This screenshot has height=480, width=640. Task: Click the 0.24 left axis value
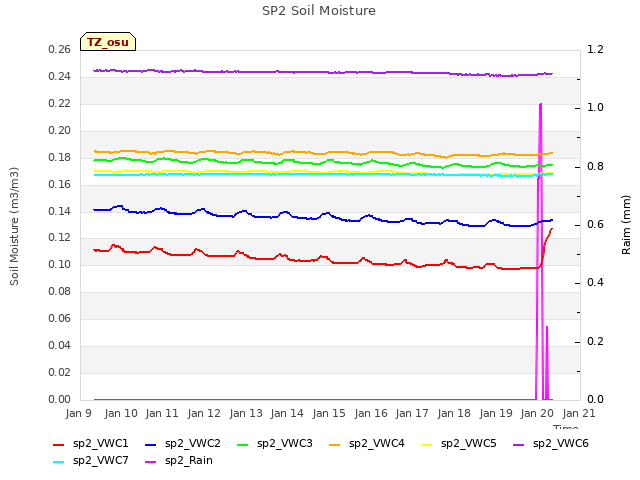60,77
